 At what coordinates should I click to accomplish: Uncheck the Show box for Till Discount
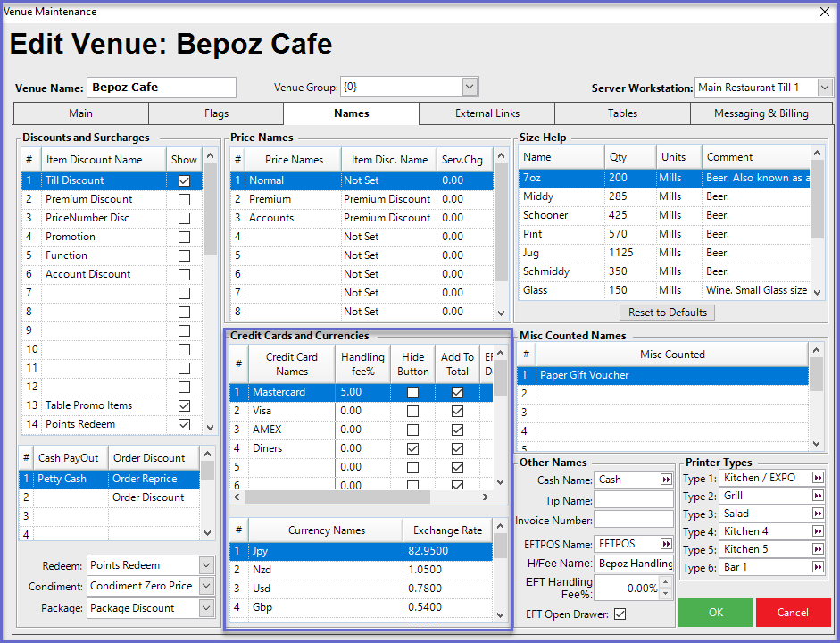click(x=184, y=180)
